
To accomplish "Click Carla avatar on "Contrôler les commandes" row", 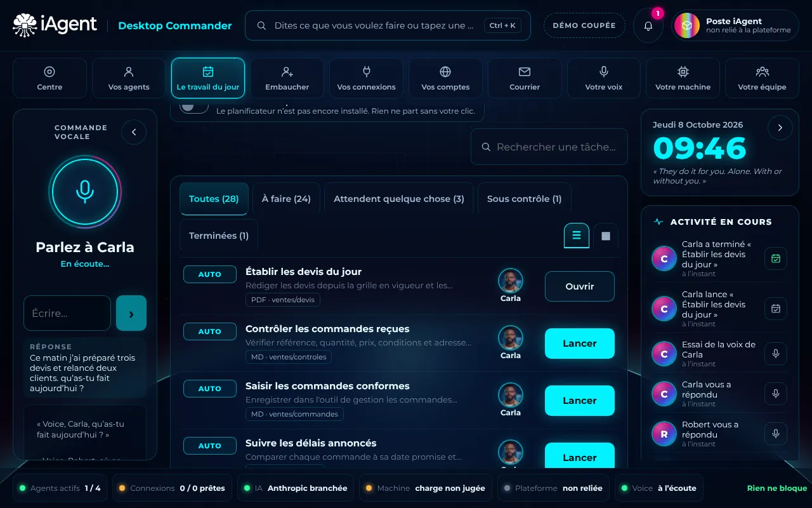I will tap(511, 338).
